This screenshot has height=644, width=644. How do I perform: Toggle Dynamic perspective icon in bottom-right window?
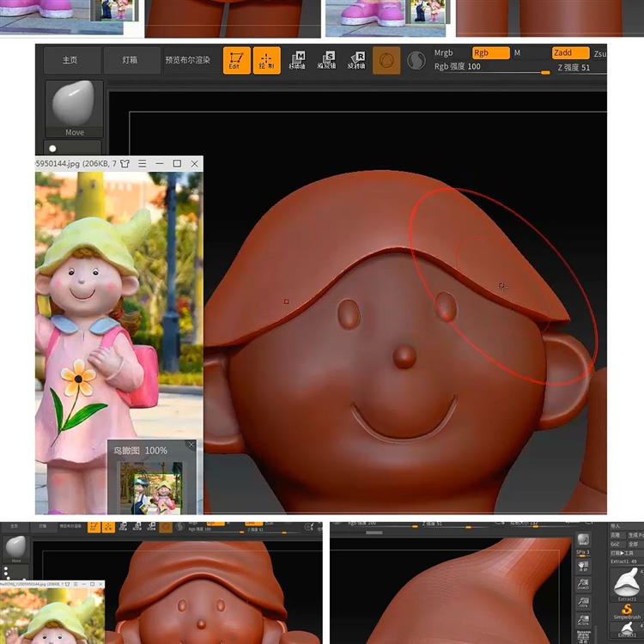[583, 636]
